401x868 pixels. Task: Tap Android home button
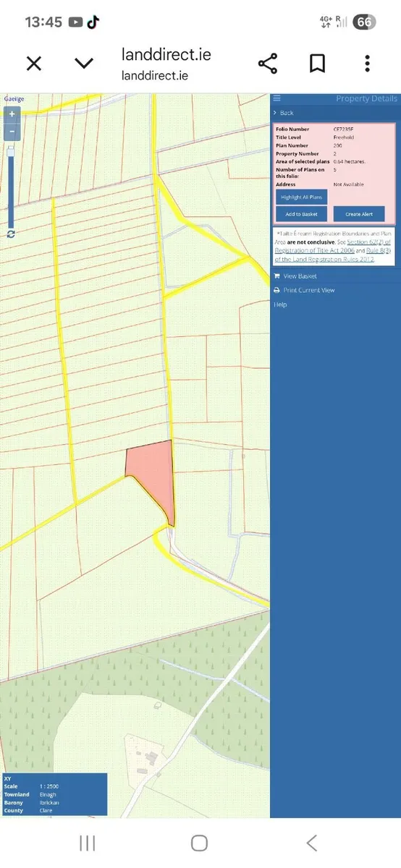[x=199, y=843]
